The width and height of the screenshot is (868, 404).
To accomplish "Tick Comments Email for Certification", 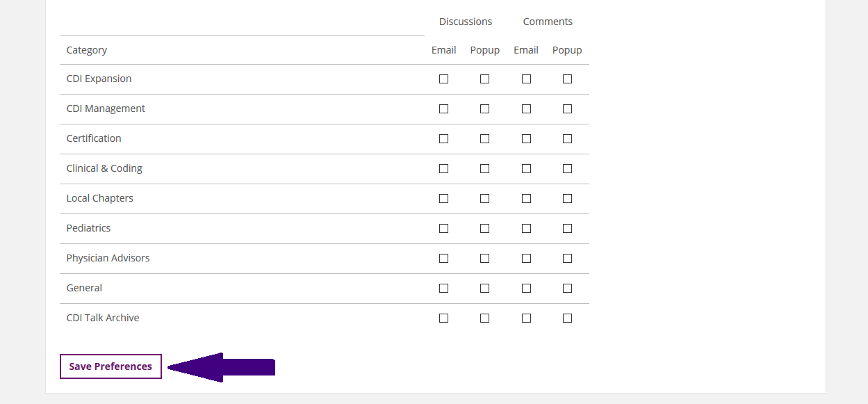I will click(526, 139).
